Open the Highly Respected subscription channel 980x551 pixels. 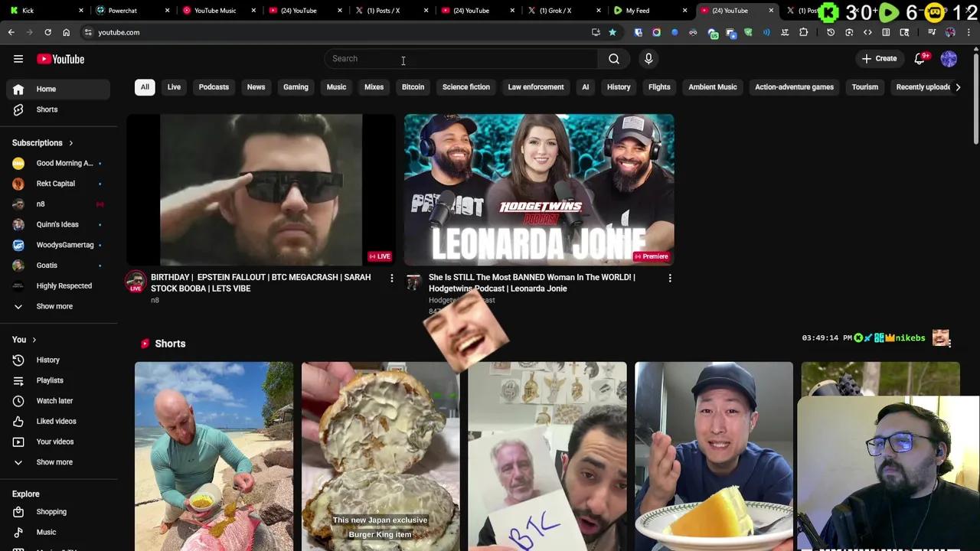click(x=58, y=286)
